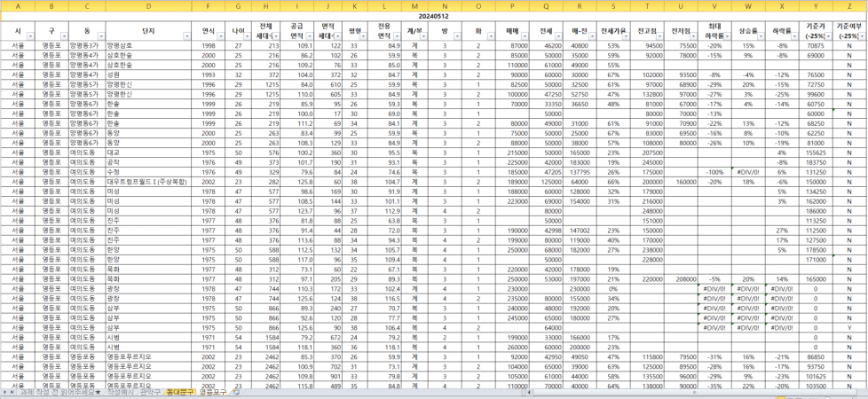The image size is (868, 399).
Task: Switch to the 과제 작성 전 읽어주세요★ sheet tab
Action: [61, 392]
